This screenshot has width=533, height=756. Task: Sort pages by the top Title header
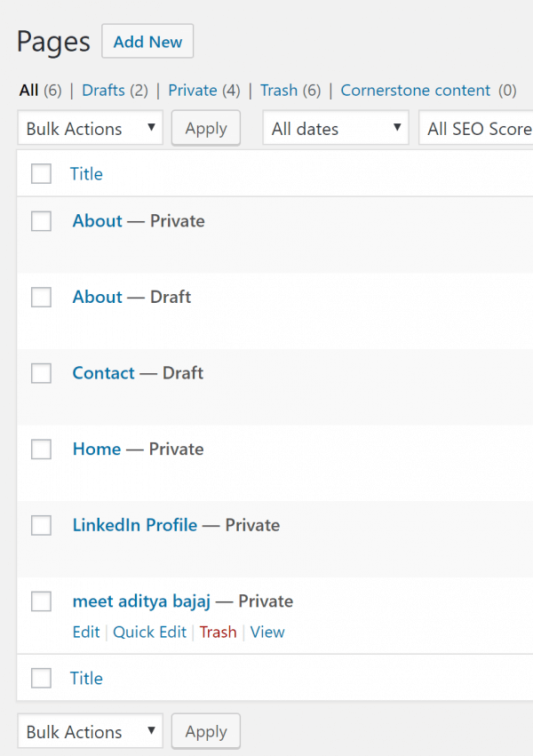[86, 174]
